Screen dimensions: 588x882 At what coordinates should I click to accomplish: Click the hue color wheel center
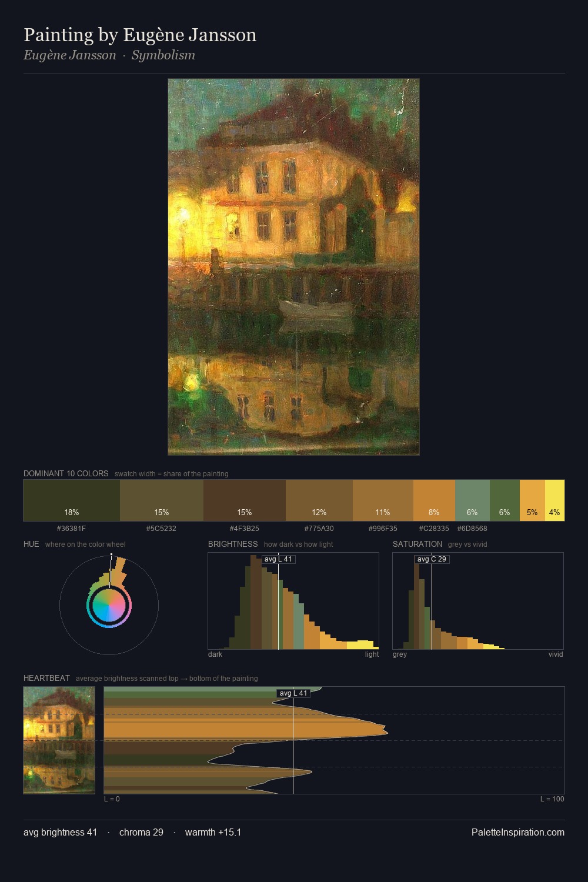[x=109, y=605]
